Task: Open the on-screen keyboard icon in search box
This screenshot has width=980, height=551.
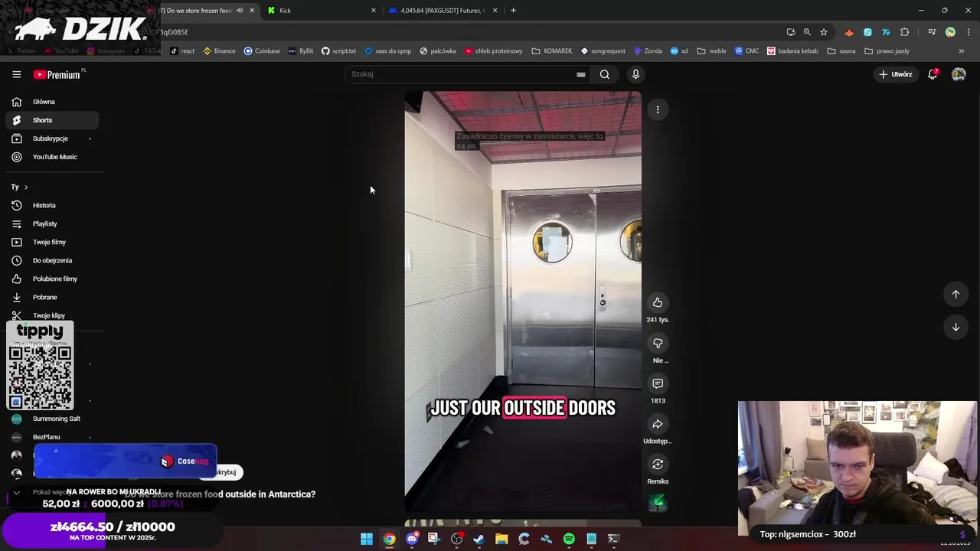Action: click(581, 74)
